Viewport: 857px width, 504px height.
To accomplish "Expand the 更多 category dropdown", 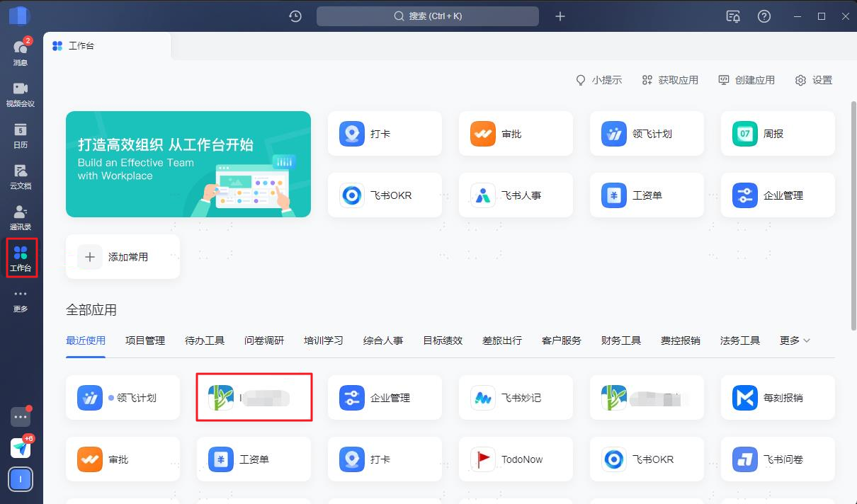I will (x=795, y=340).
